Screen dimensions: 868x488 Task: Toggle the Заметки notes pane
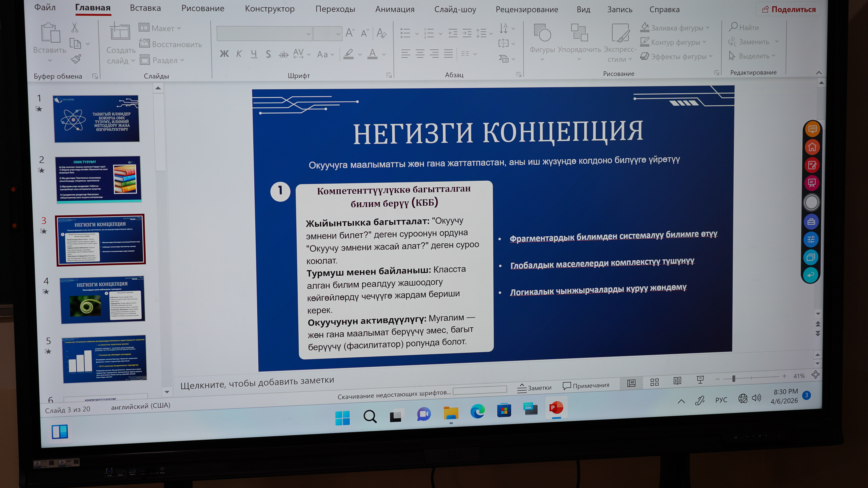pyautogui.click(x=534, y=388)
